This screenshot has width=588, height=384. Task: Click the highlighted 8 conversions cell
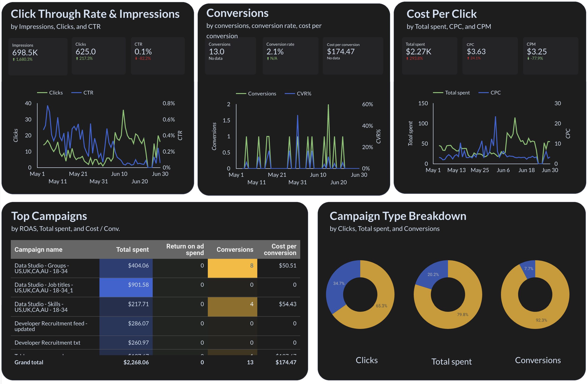pos(232,268)
